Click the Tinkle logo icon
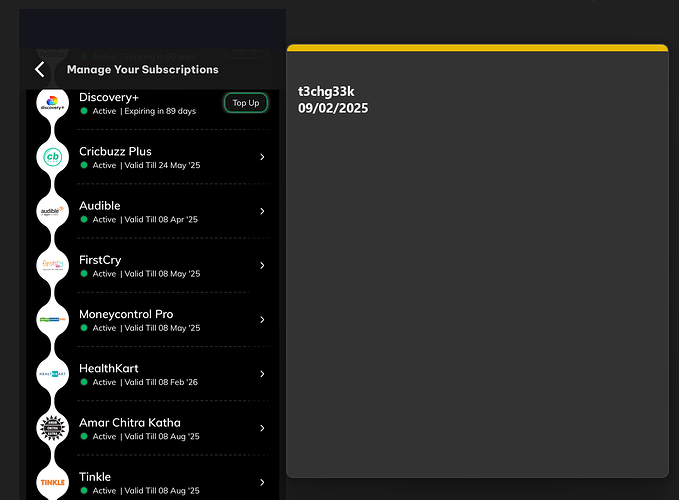 pyautogui.click(x=52, y=482)
